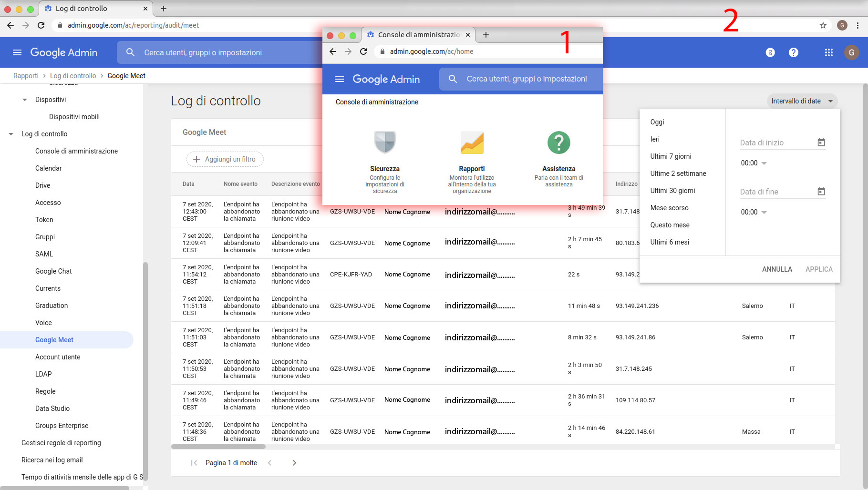This screenshot has height=490, width=868.
Task: Select Questo mese range
Action: click(x=670, y=225)
